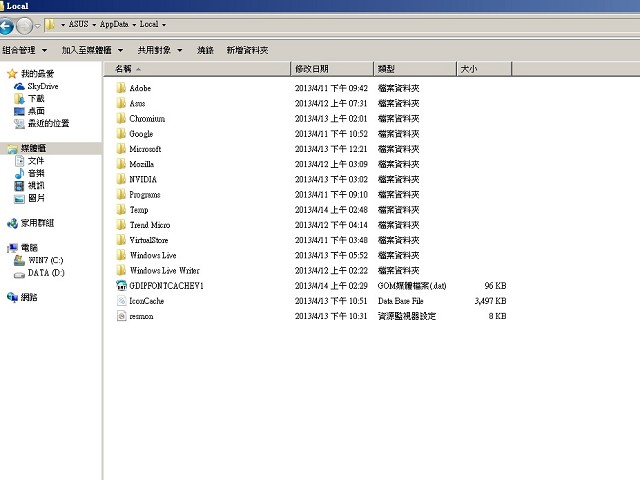Select the 電腦 computer icon
Screen dimensions: 640x480
(12, 248)
